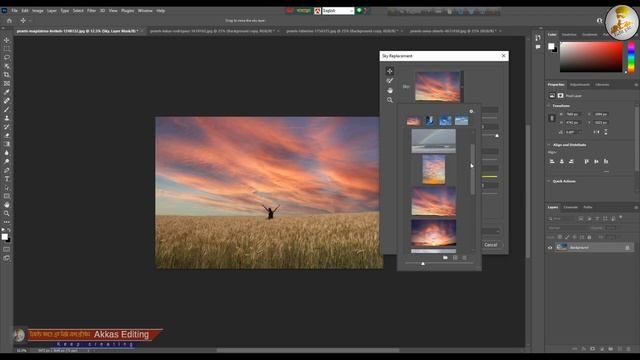The image size is (640, 360).
Task: Choose the portrait sunset sky thumbnail
Action: click(433, 169)
